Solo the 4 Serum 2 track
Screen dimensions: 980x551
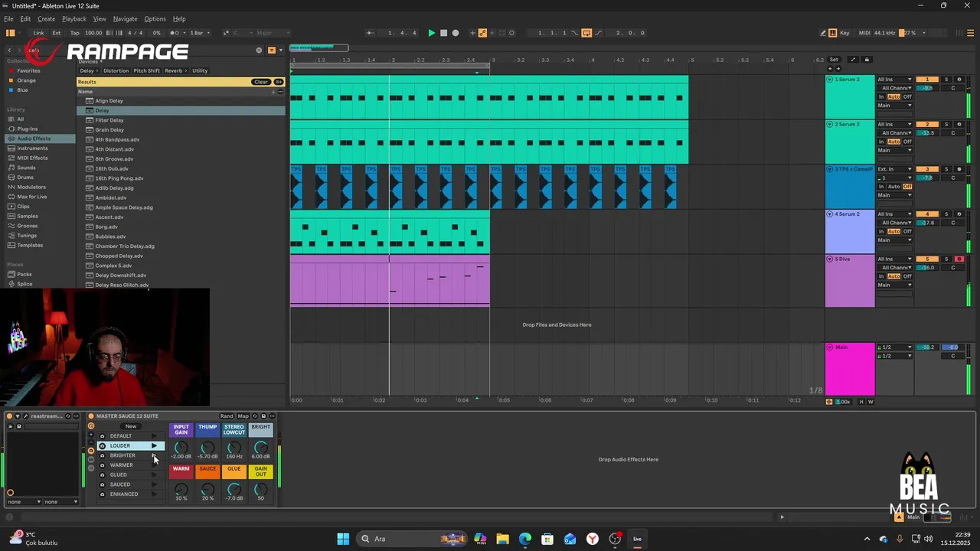946,214
